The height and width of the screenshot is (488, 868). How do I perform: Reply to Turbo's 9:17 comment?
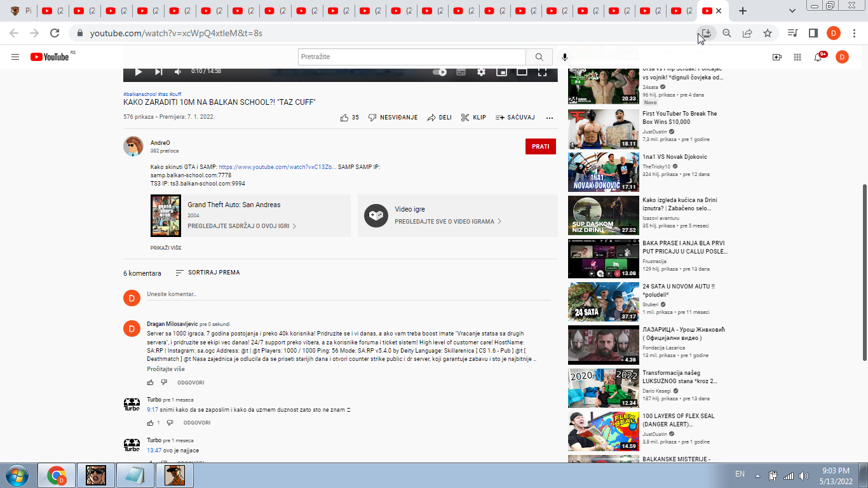197,423
